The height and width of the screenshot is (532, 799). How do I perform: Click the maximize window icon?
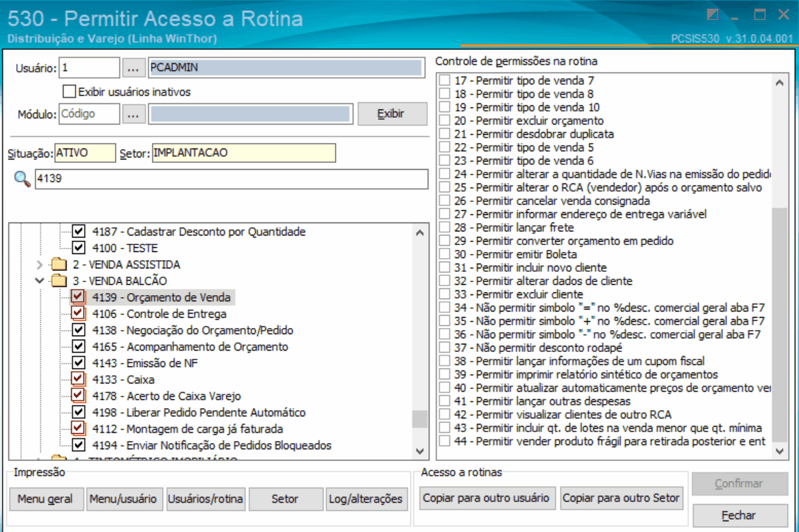[760, 14]
